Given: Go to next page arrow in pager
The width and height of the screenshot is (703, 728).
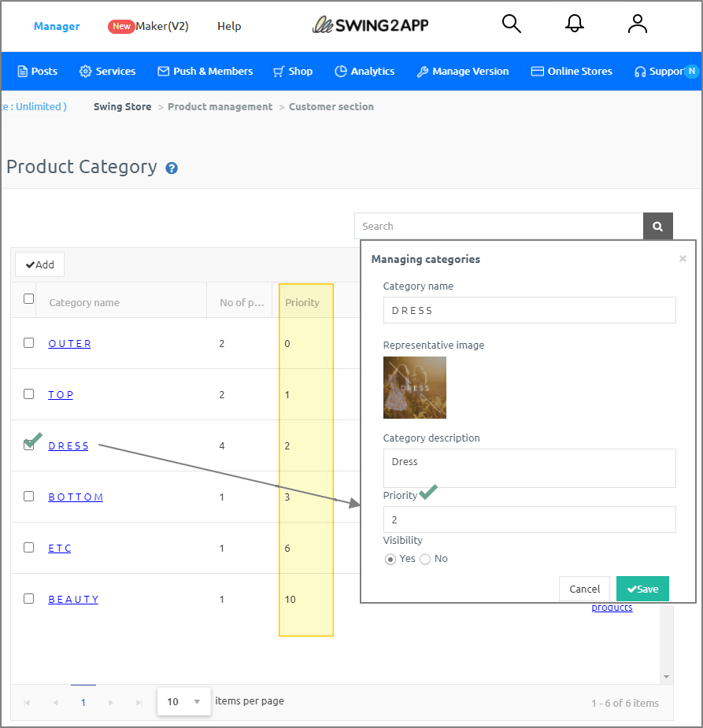Looking at the screenshot, I should pos(111,703).
